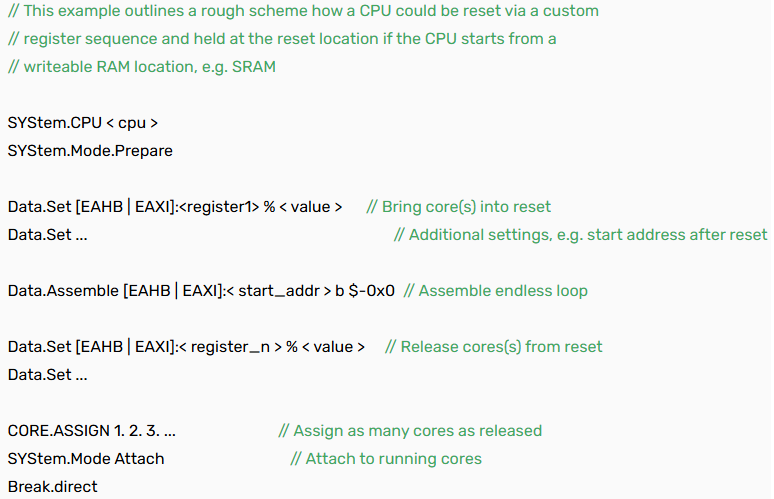The height and width of the screenshot is (499, 774).
Task: Click the Data.Set <register1> command text
Action: tap(175, 207)
